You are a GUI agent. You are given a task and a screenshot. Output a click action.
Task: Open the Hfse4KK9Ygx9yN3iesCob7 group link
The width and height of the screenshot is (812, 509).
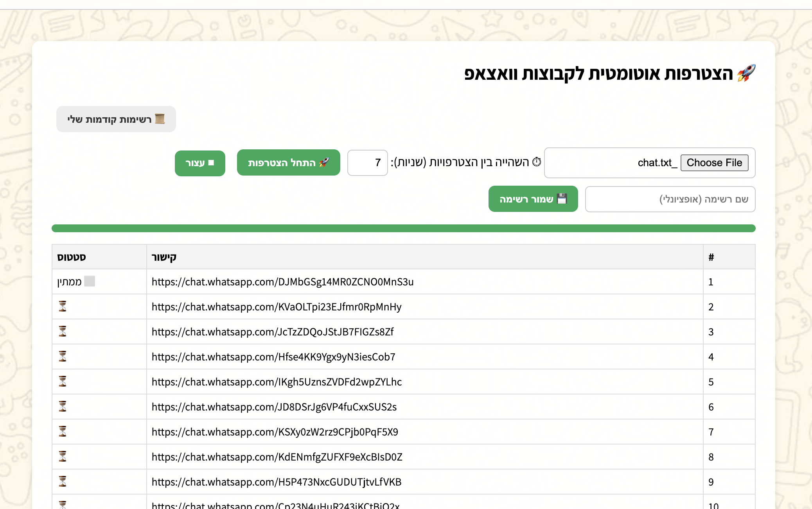[273, 357]
